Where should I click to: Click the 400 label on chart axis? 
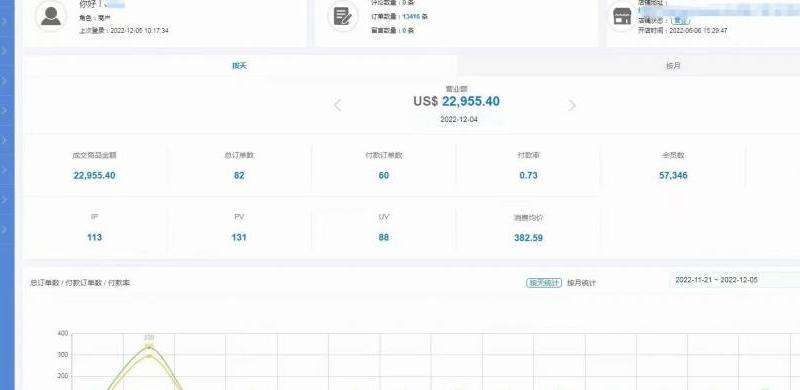(x=63, y=334)
